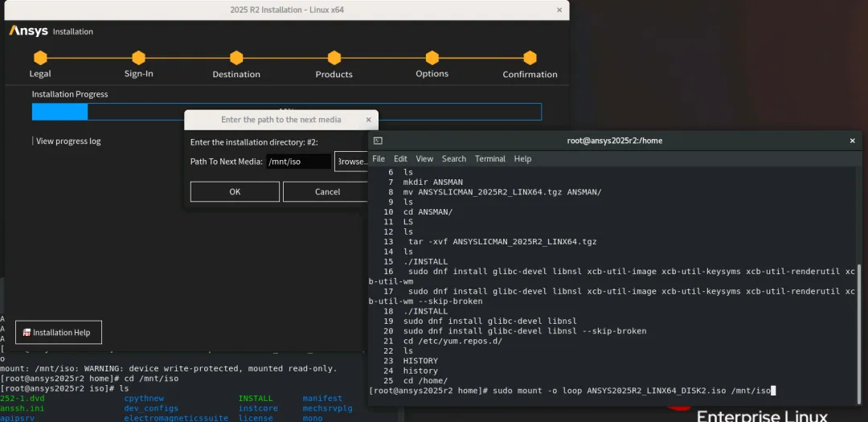
Task: Click 'manifest' entry in background terminal listing
Action: point(322,399)
